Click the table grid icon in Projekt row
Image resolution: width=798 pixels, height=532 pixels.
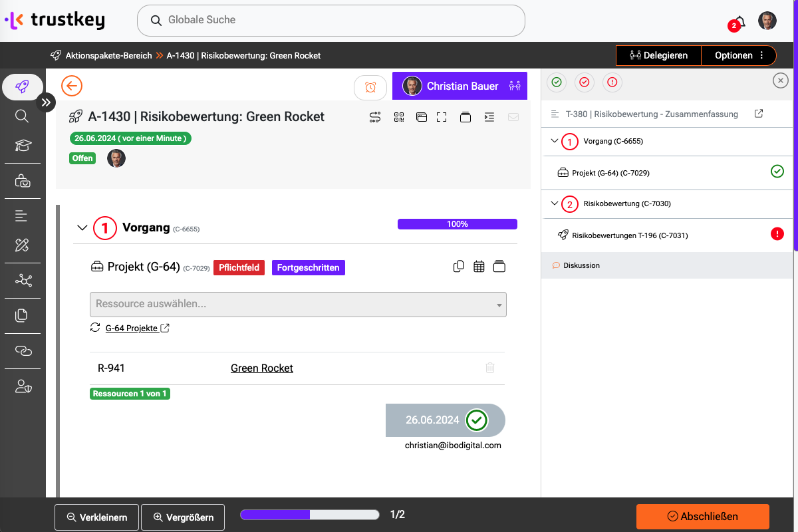pyautogui.click(x=479, y=267)
